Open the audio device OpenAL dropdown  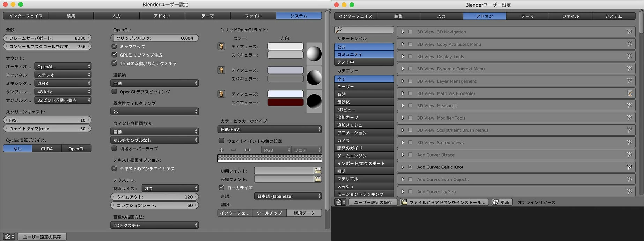(63, 66)
